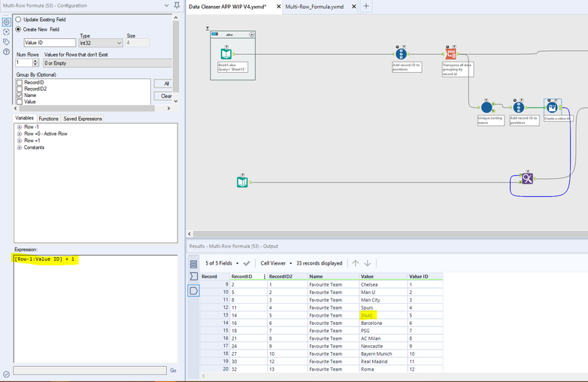The height and width of the screenshot is (382, 588).
Task: Click the purple Find Replace tool
Action: 527,178
